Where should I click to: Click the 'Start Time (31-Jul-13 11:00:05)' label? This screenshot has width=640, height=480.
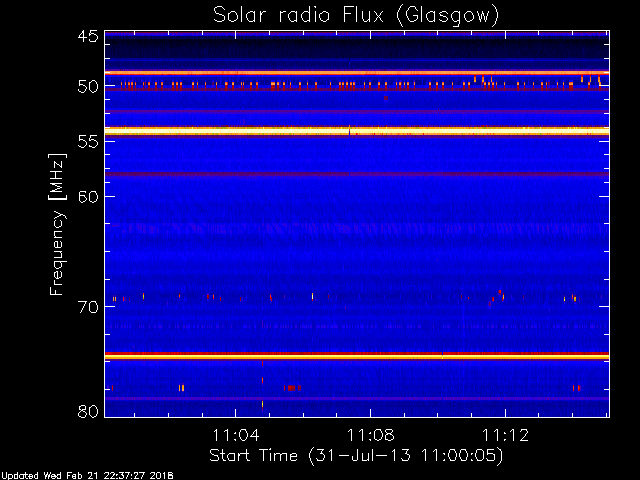(x=356, y=456)
